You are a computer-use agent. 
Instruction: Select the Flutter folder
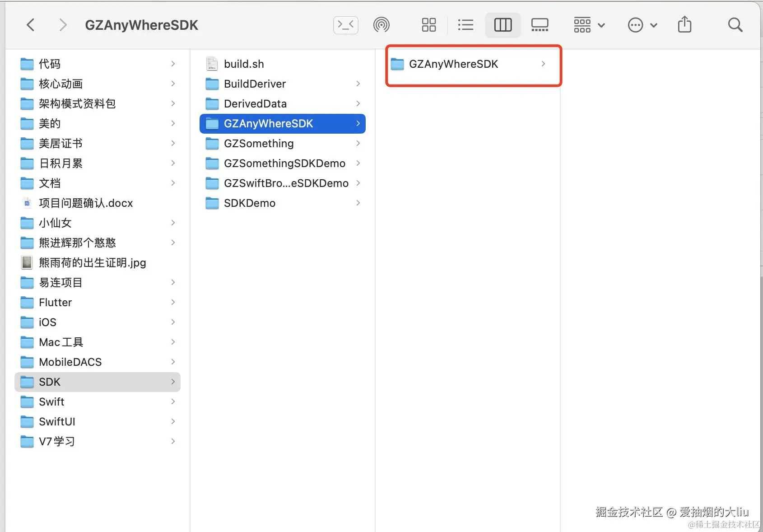point(98,303)
